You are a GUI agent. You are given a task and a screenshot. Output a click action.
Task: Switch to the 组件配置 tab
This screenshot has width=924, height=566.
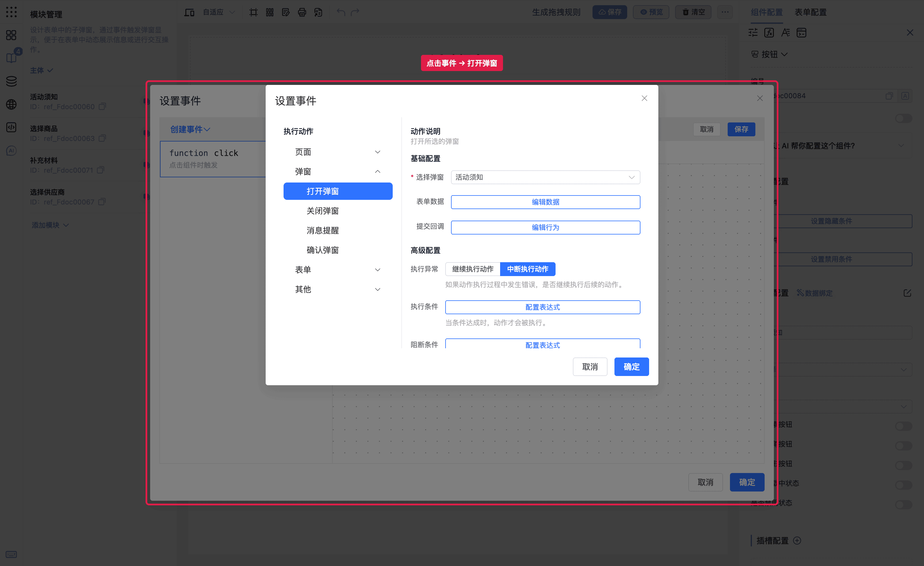[x=767, y=12]
